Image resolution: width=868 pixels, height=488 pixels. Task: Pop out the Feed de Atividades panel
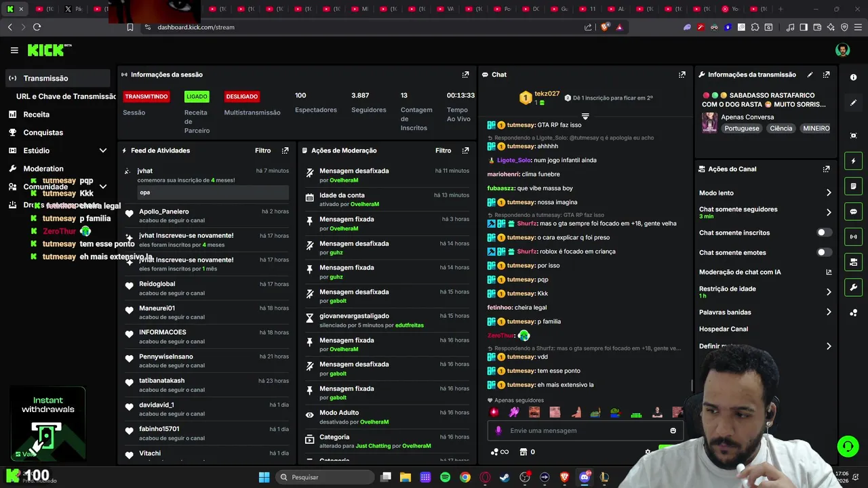285,150
